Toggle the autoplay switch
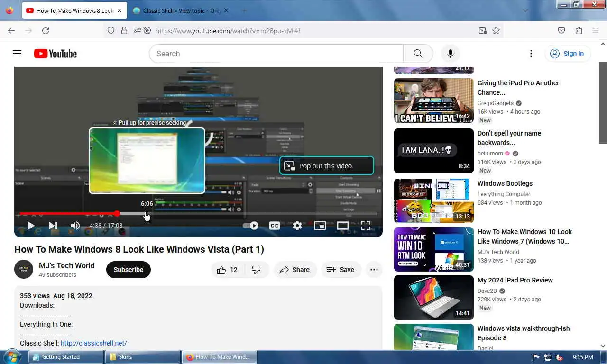This screenshot has height=364, width=607. [251, 226]
